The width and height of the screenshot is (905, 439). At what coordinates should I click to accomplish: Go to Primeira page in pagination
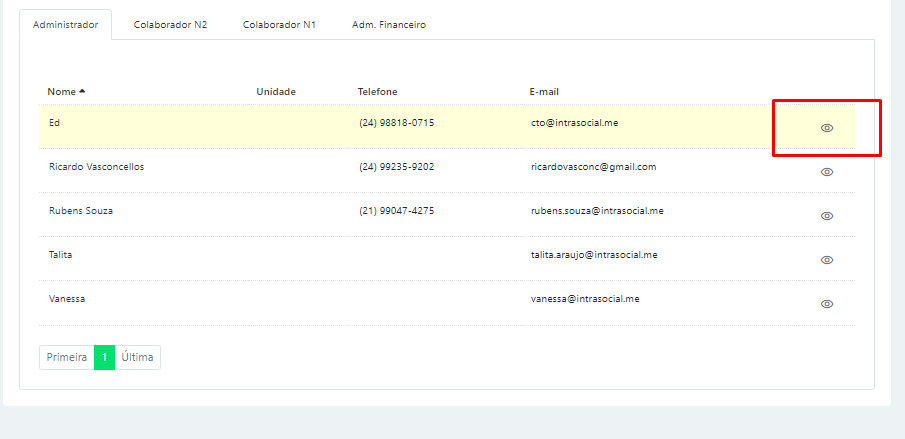(67, 357)
